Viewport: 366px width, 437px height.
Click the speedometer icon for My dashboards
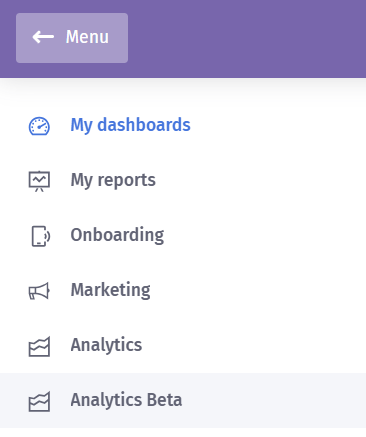(x=39, y=126)
